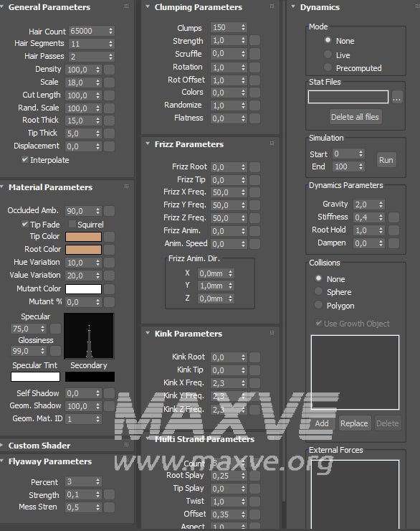
Task: Collapse the Kink Parameters rollout
Action: click(x=148, y=333)
